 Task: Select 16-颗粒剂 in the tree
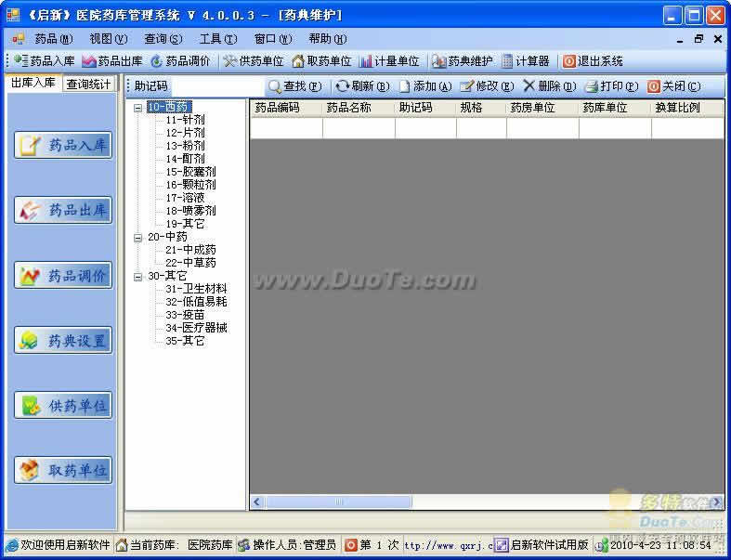pos(190,185)
